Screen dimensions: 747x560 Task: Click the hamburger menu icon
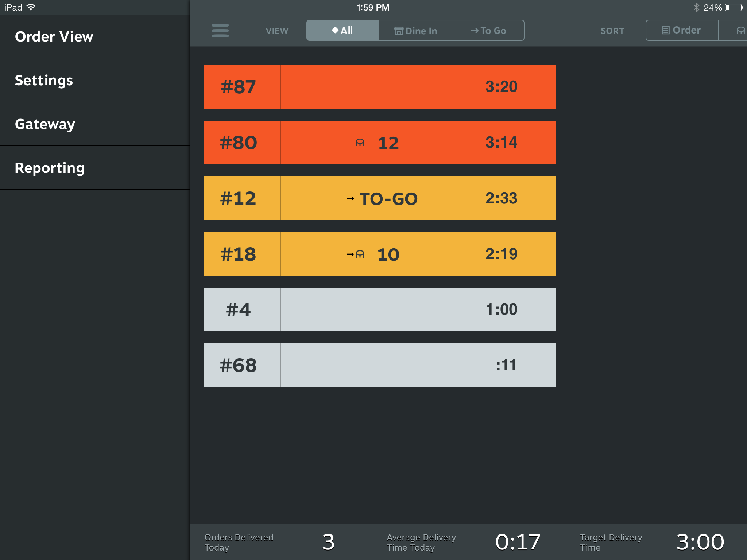tap(220, 31)
